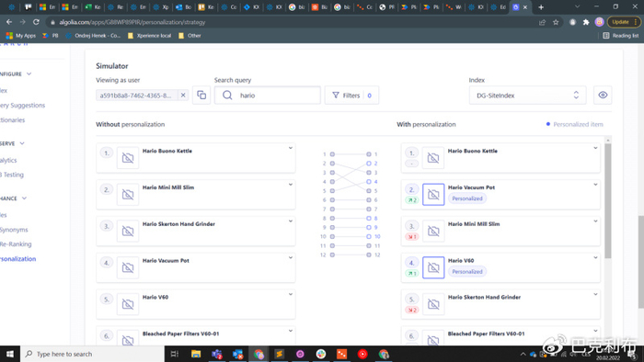Click the share icon in the address bar
Viewport: 644px width, 362px height.
tap(542, 22)
